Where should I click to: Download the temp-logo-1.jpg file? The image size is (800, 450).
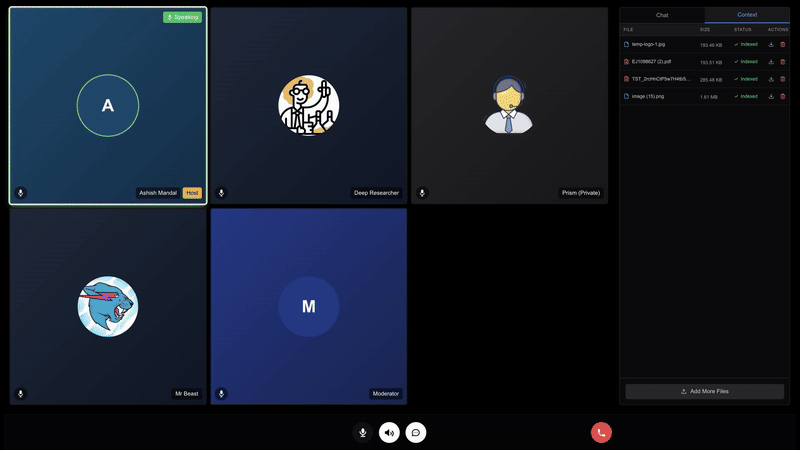coord(771,45)
